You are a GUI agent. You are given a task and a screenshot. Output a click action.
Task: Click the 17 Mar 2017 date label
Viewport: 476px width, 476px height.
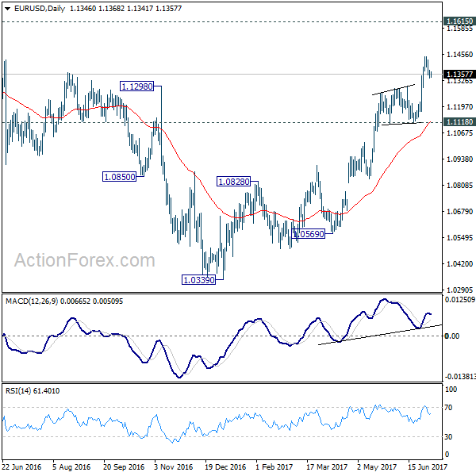tap(327, 466)
